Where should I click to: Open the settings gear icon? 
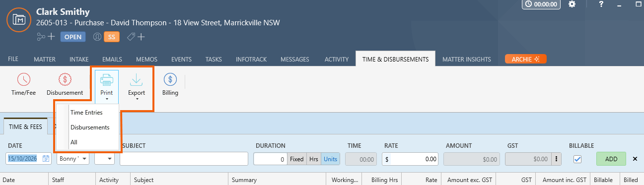point(572,4)
